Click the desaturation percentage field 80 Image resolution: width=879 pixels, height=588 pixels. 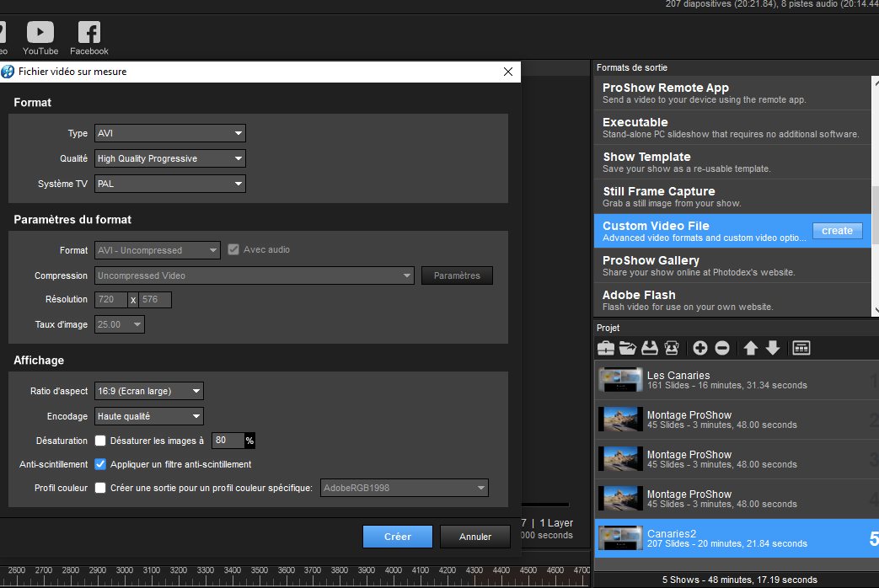point(228,441)
